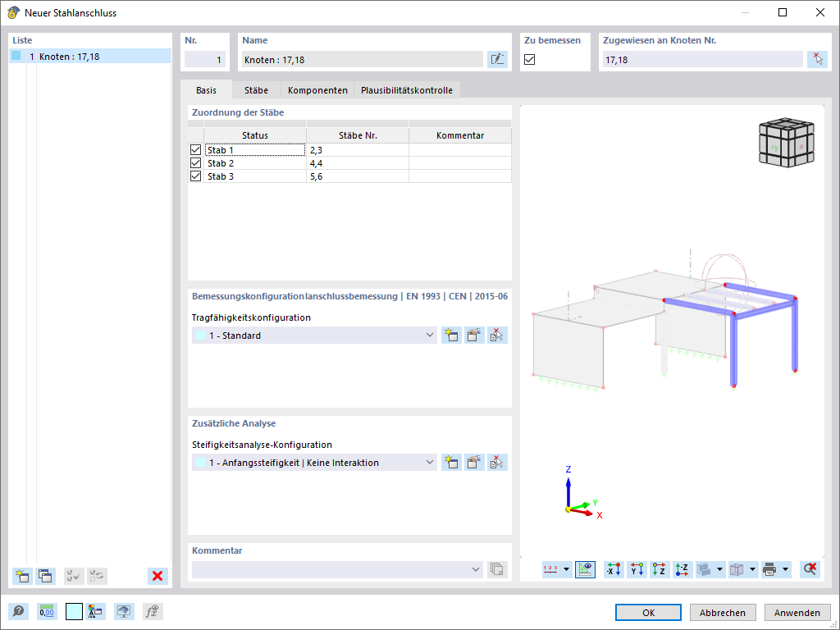This screenshot has height=630, width=840.
Task: Uncheck the Stab 1 checkbox
Action: coord(195,150)
